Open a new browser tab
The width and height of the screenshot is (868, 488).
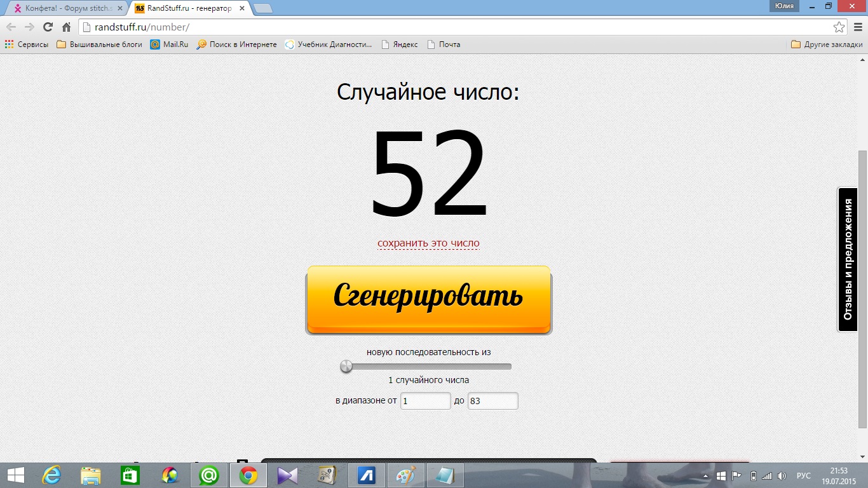262,8
